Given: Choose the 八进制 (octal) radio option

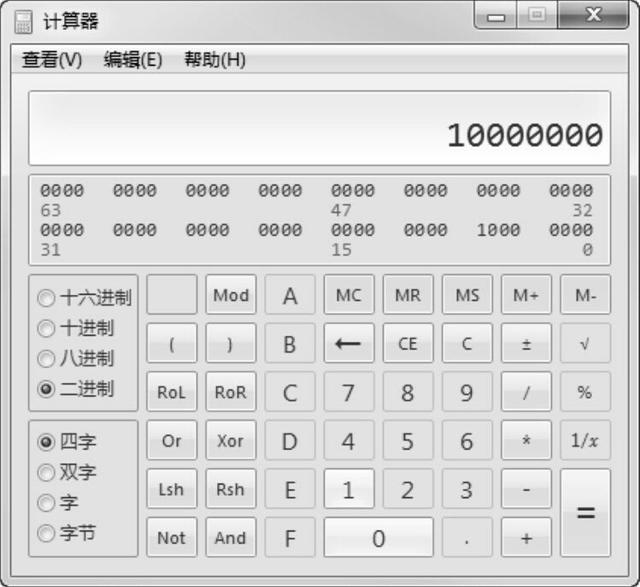Looking at the screenshot, I should pyautogui.click(x=46, y=358).
